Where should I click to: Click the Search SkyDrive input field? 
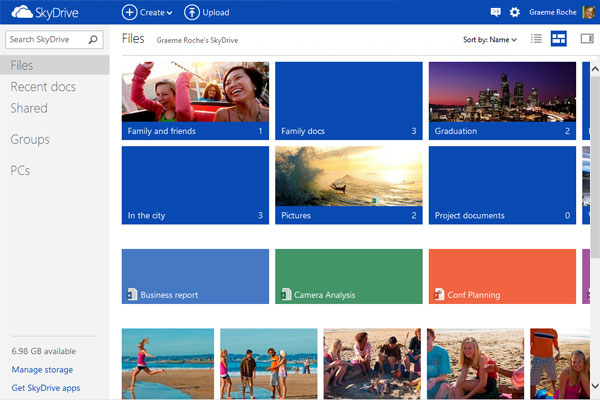(x=47, y=40)
